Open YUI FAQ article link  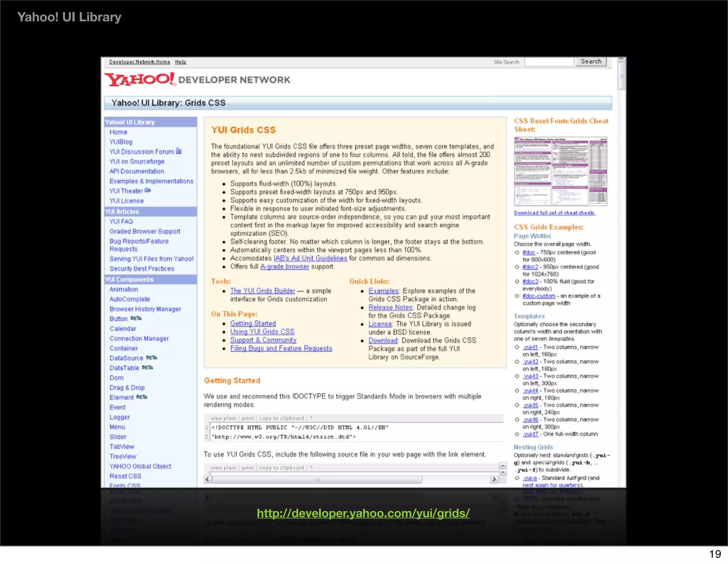point(121,221)
